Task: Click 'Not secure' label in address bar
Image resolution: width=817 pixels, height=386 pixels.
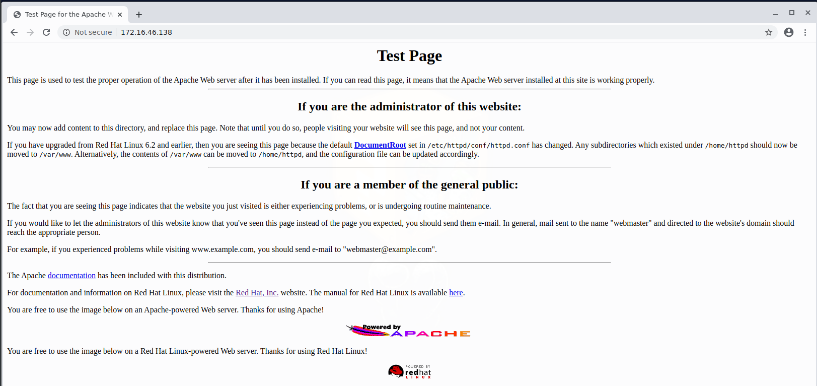Action: (93, 32)
